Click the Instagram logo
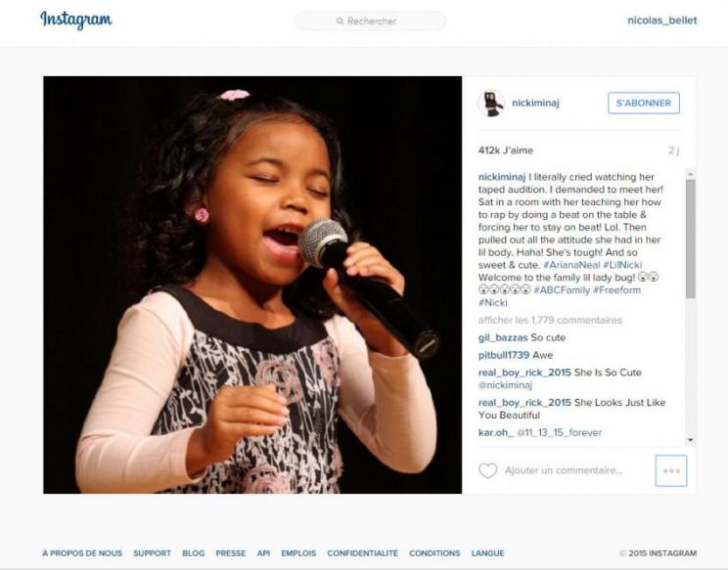The image size is (728, 570). [x=76, y=20]
